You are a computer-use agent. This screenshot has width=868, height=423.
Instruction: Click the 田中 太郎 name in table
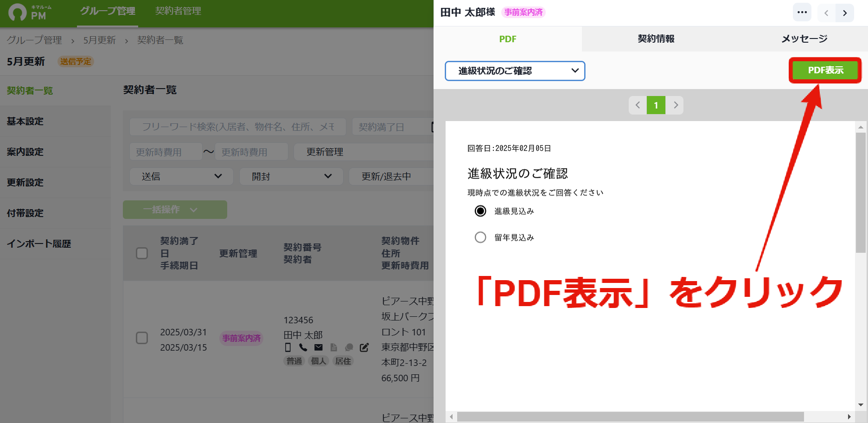303,335
